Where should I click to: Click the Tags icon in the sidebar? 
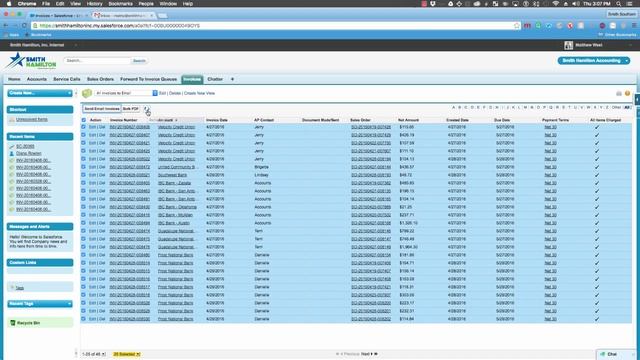(x=12, y=288)
